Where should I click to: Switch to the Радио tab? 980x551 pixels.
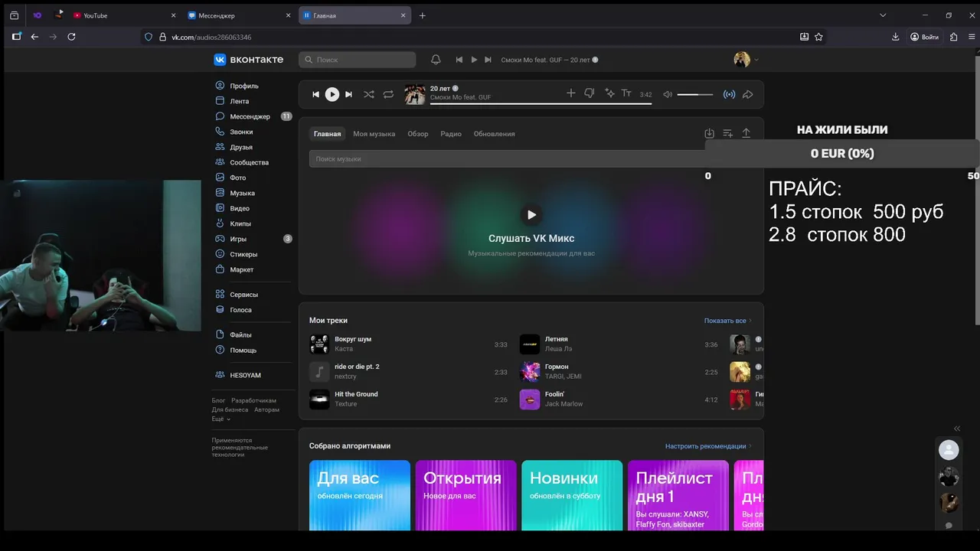pyautogui.click(x=451, y=134)
